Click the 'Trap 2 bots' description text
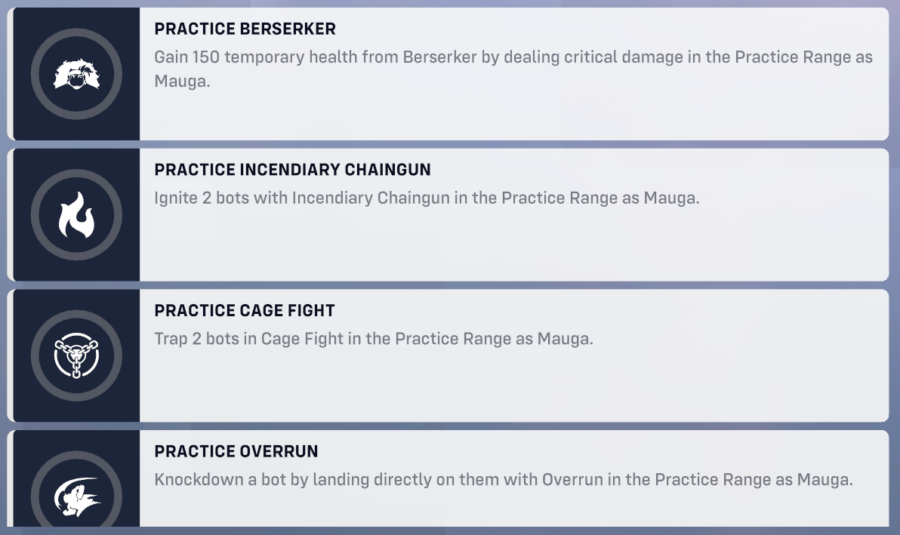Image resolution: width=900 pixels, height=535 pixels. [373, 339]
